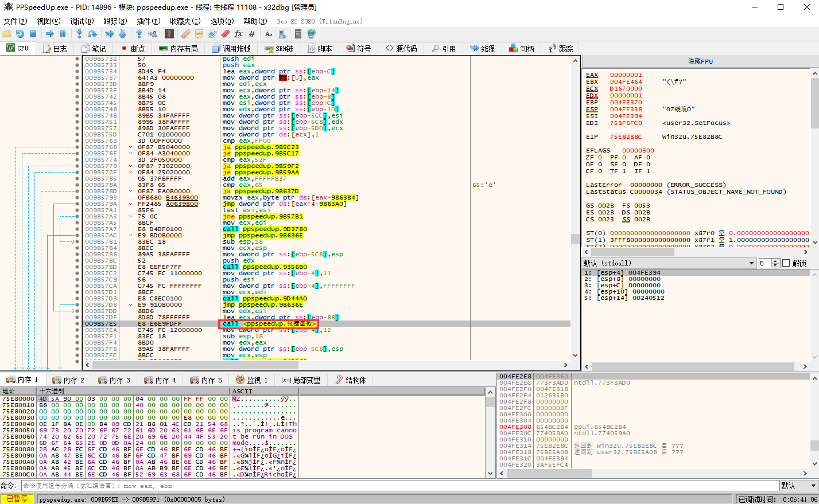The image size is (819, 504).
Task: Click the disassembly vertical scrollbar thumb
Action: pyautogui.click(x=575, y=239)
